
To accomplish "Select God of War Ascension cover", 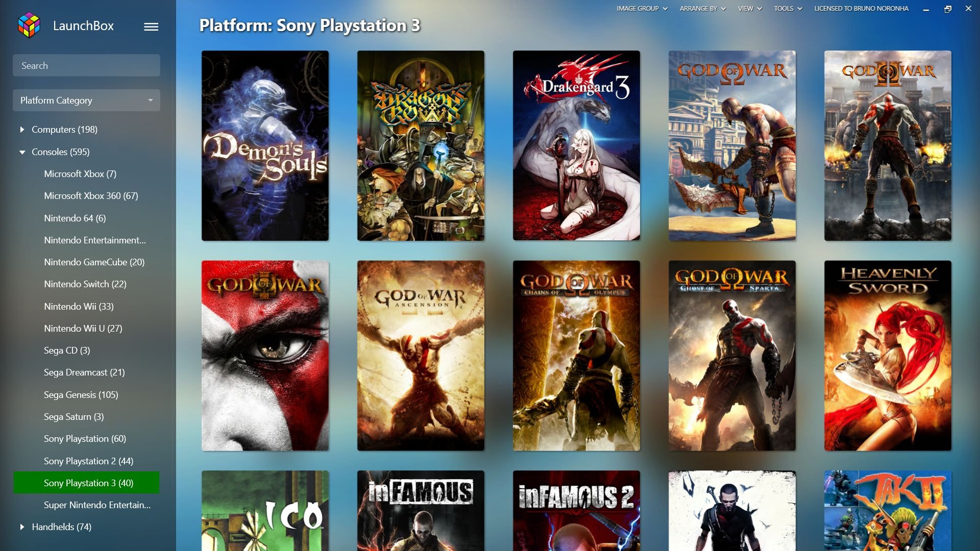I will pos(421,356).
